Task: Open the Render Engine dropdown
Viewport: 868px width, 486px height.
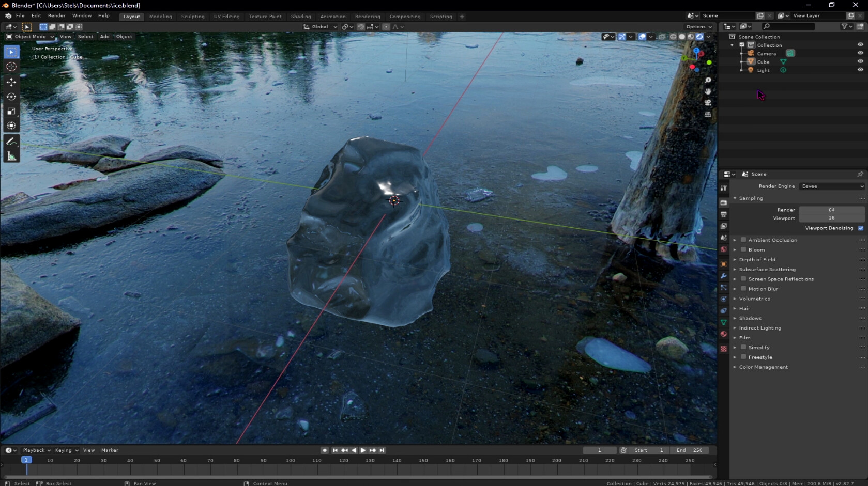Action: [831, 186]
